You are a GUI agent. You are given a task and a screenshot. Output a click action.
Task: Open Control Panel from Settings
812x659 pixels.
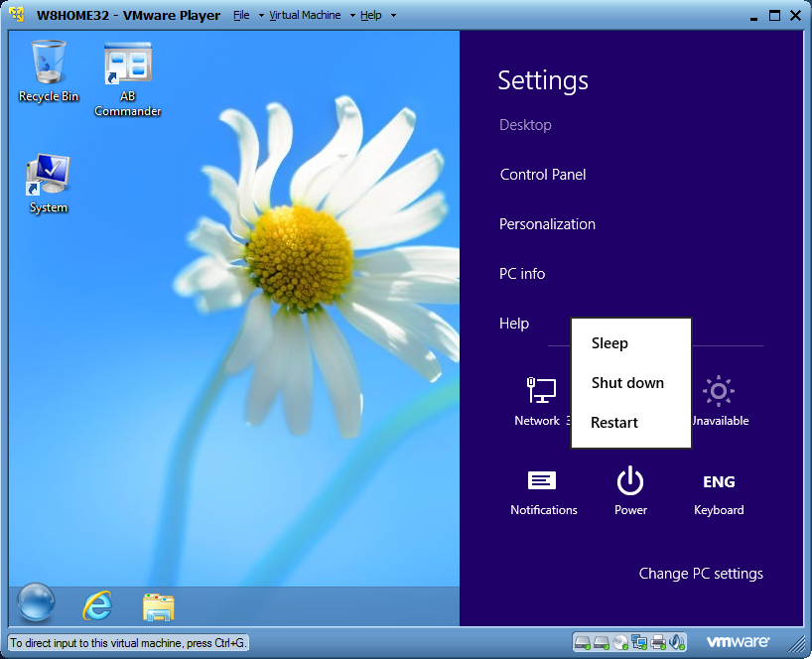pyautogui.click(x=543, y=175)
